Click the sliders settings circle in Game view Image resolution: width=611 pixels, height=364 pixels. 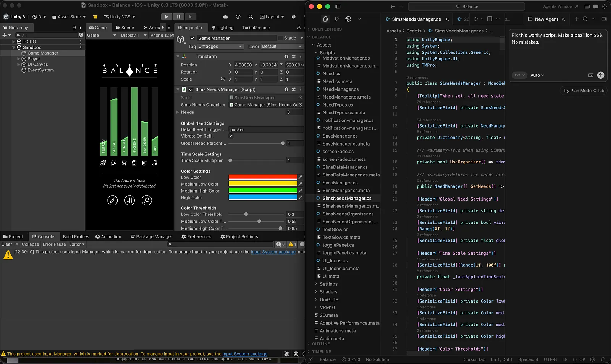click(130, 200)
